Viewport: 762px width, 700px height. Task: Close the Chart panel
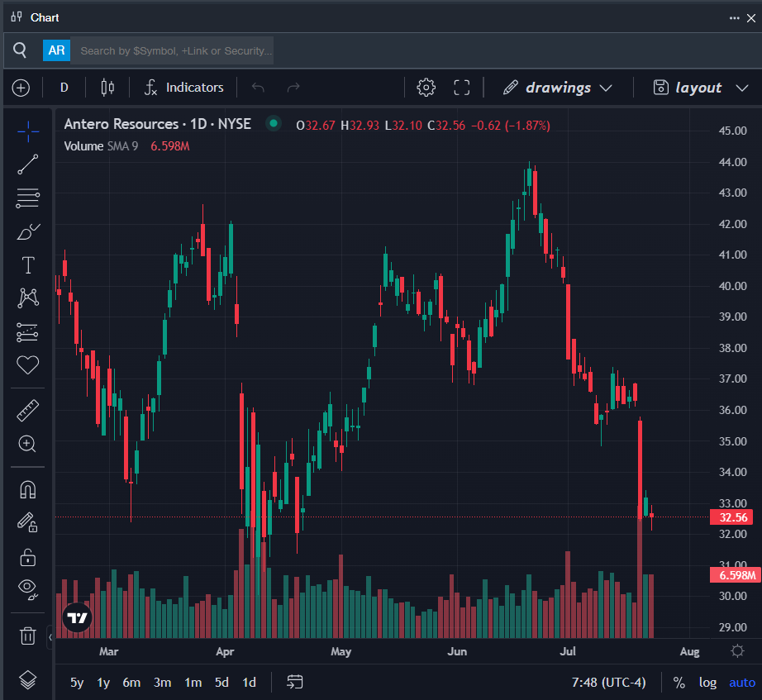point(751,18)
